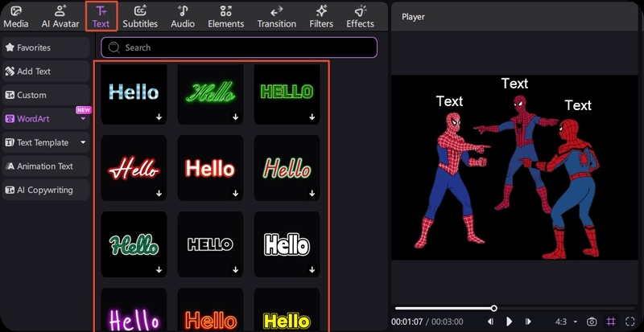644x332 pixels.
Task: Step back one frame in player
Action: pos(490,322)
